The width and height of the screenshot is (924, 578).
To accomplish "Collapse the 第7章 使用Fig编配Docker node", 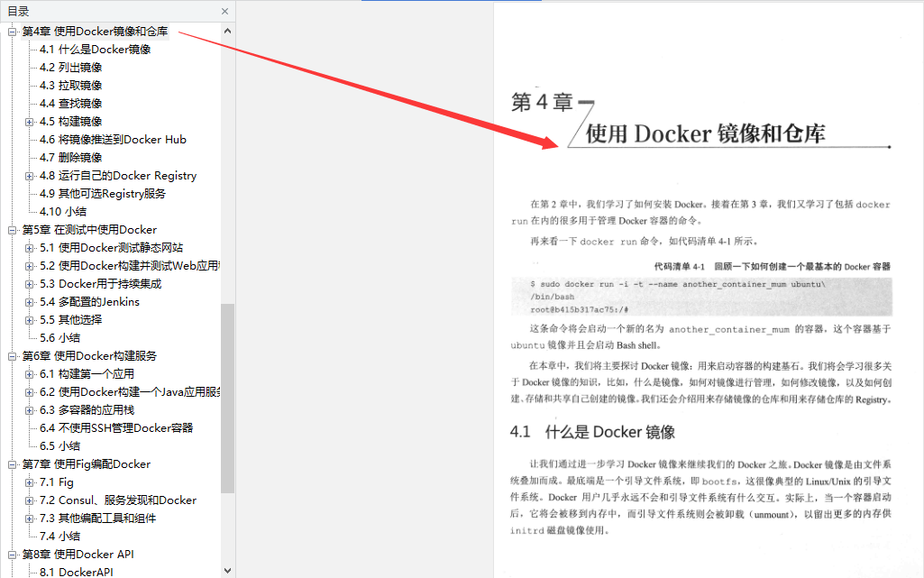I will point(12,465).
